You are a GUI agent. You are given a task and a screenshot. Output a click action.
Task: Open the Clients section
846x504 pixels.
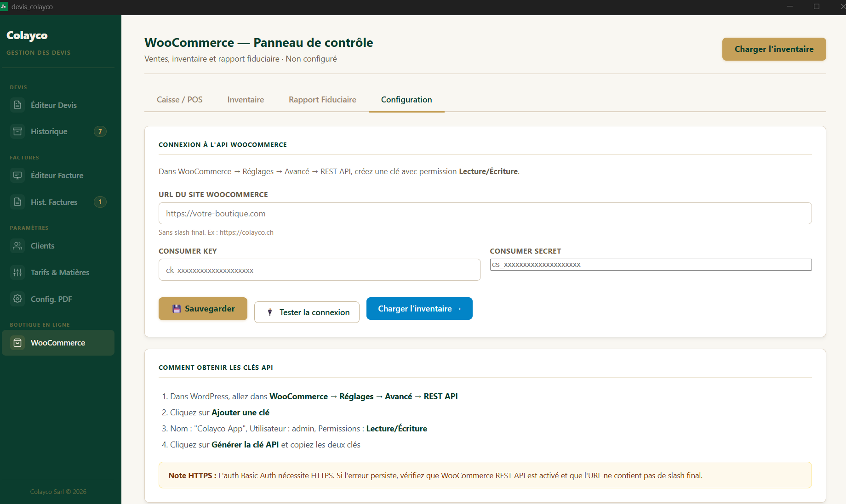(x=58, y=246)
